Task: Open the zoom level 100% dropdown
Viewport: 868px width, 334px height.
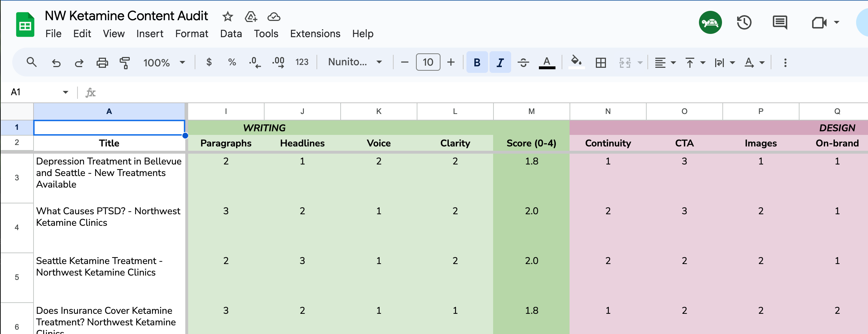Action: [x=164, y=63]
